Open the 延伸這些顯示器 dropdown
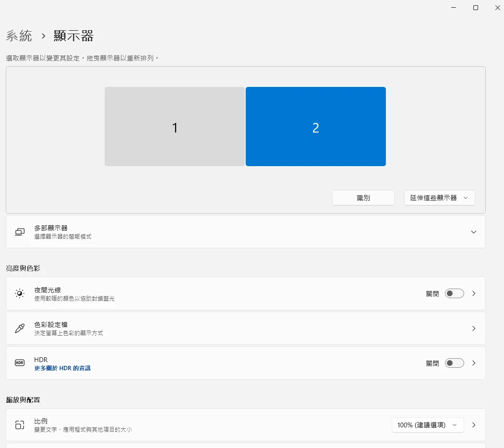The height and width of the screenshot is (448, 504). click(x=439, y=198)
